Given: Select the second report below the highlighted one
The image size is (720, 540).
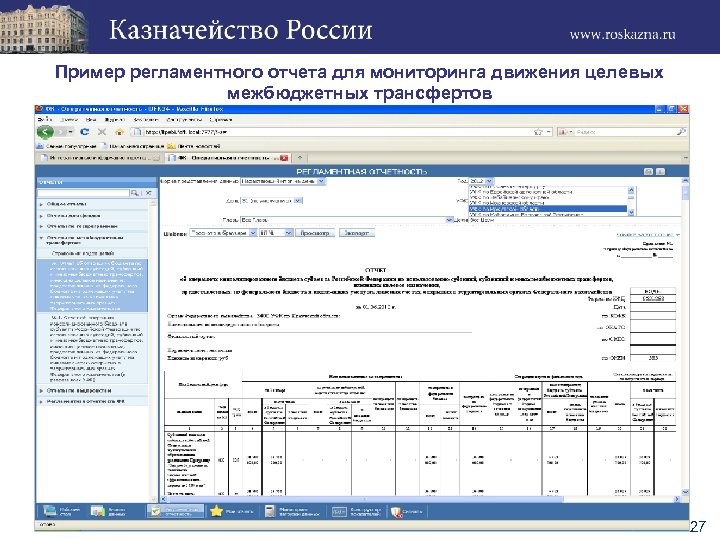Looking at the screenshot, I should point(92,349).
